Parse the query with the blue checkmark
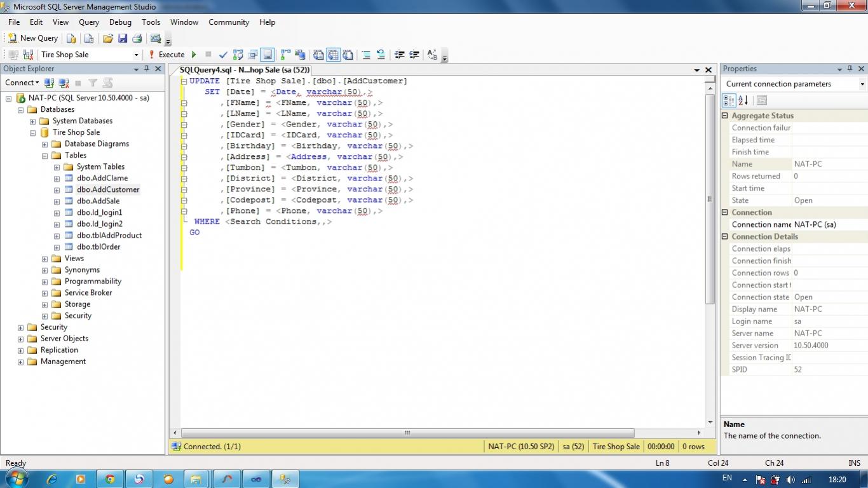Image resolution: width=868 pixels, height=488 pixels. [224, 55]
